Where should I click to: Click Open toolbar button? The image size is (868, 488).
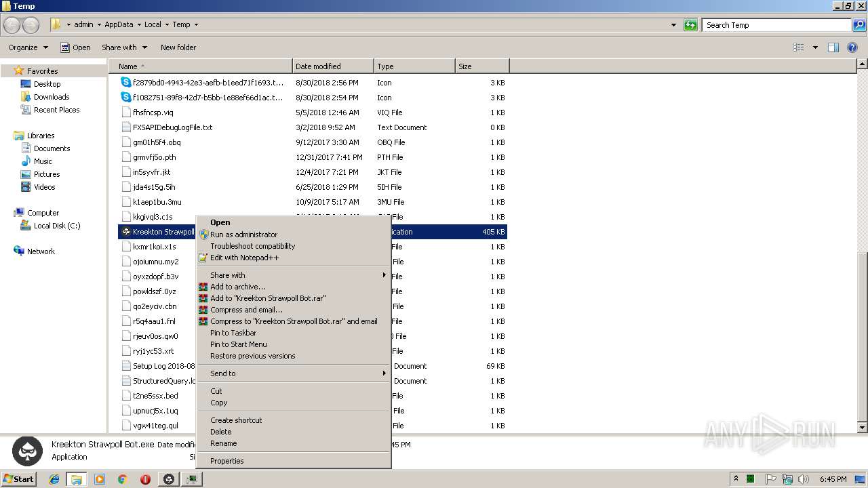(x=75, y=47)
